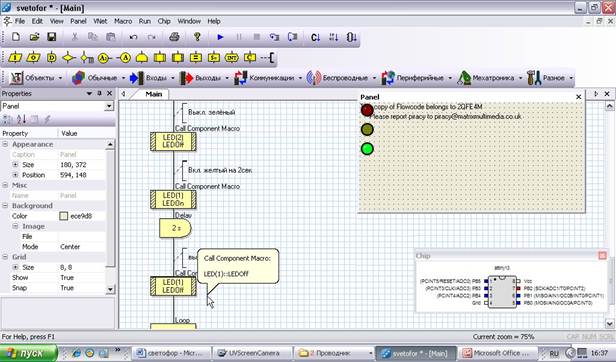Print the flowchart
Image resolution: width=616 pixels, height=362 pixels.
[174, 37]
